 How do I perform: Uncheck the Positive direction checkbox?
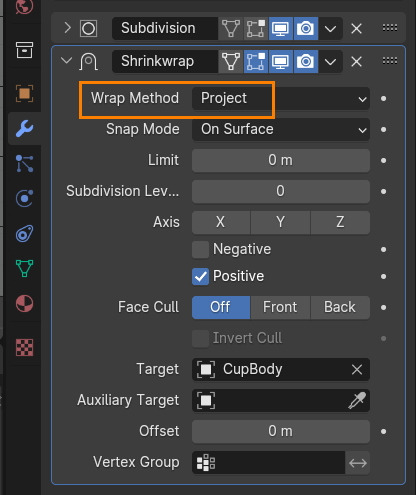coord(200,276)
